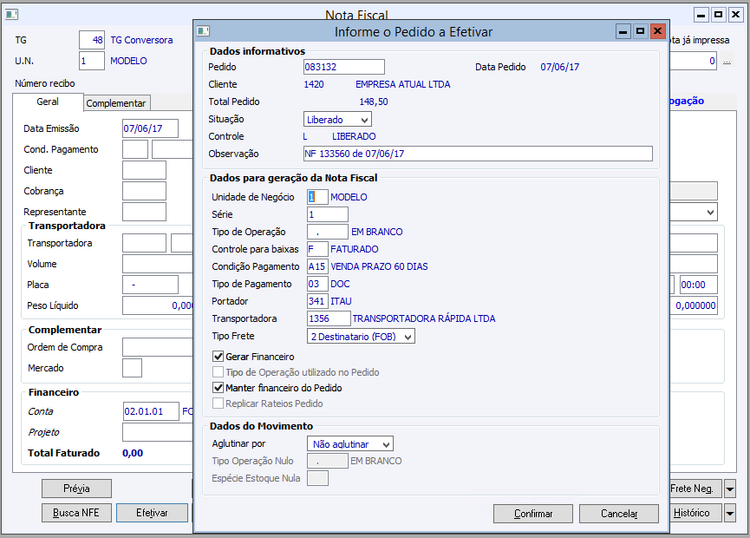Click the Transportadora field 1356 in dialog
The height and width of the screenshot is (538, 750).
click(329, 318)
